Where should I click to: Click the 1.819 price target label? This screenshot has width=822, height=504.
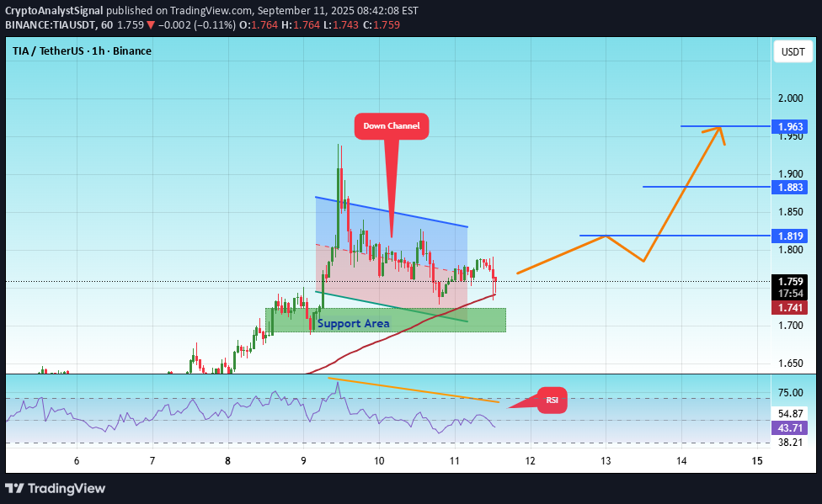pos(790,236)
